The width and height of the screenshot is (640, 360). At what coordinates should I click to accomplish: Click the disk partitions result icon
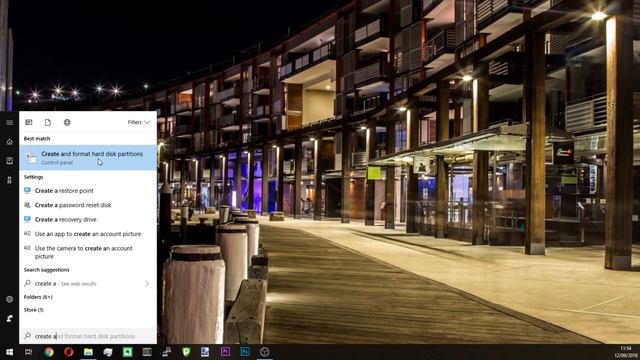click(31, 158)
